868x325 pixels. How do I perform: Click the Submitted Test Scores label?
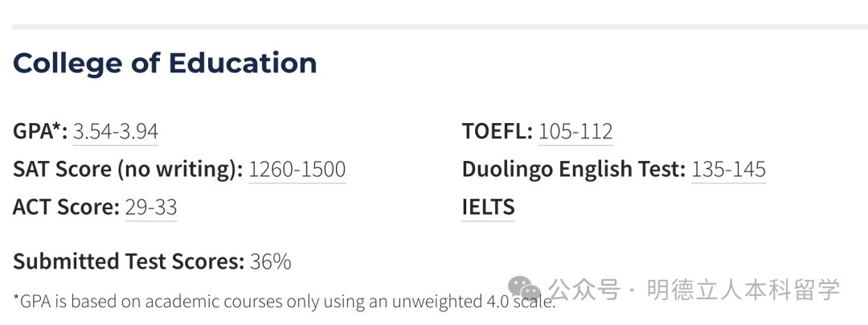tap(128, 261)
